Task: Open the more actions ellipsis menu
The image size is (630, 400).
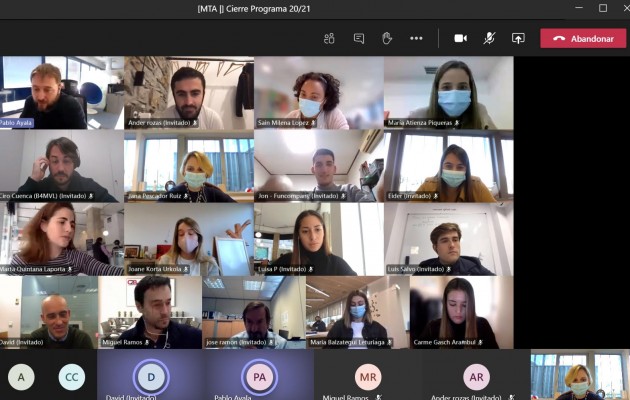Action: coord(416,39)
